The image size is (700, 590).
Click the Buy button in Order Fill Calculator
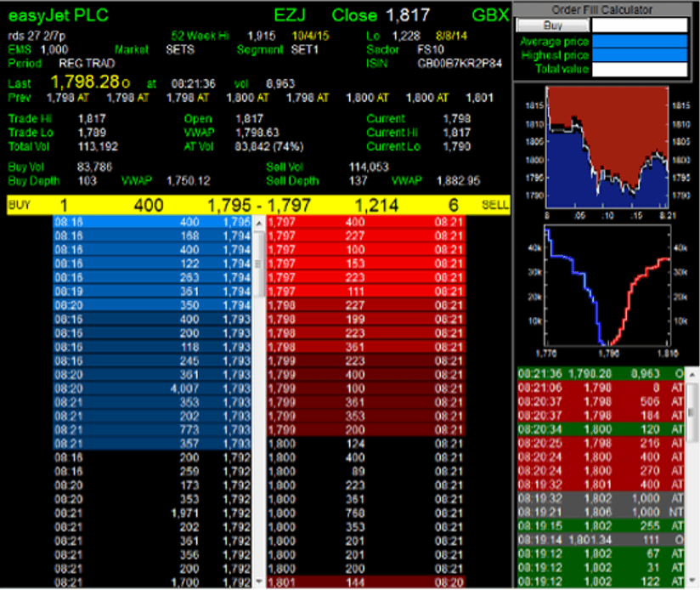(x=552, y=26)
